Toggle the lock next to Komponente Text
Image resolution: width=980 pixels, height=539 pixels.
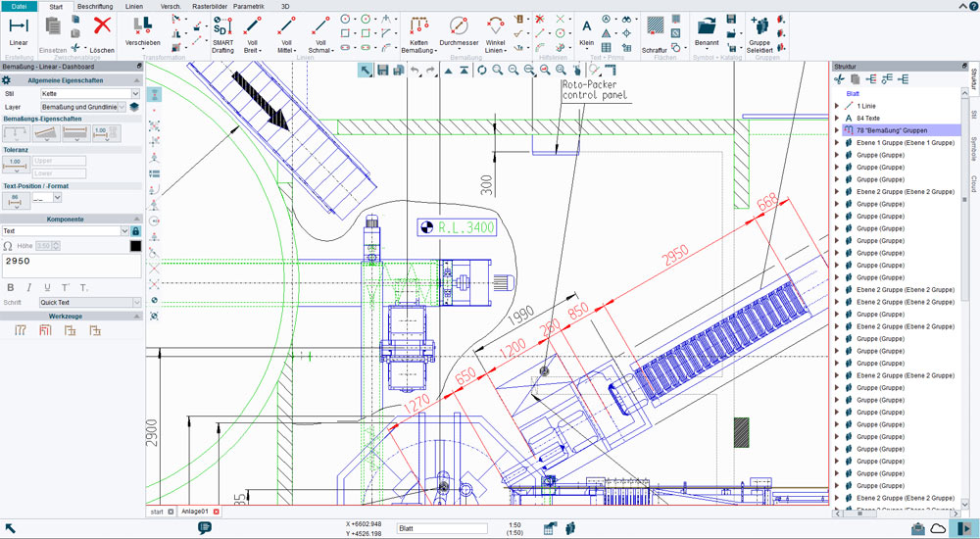(x=135, y=230)
